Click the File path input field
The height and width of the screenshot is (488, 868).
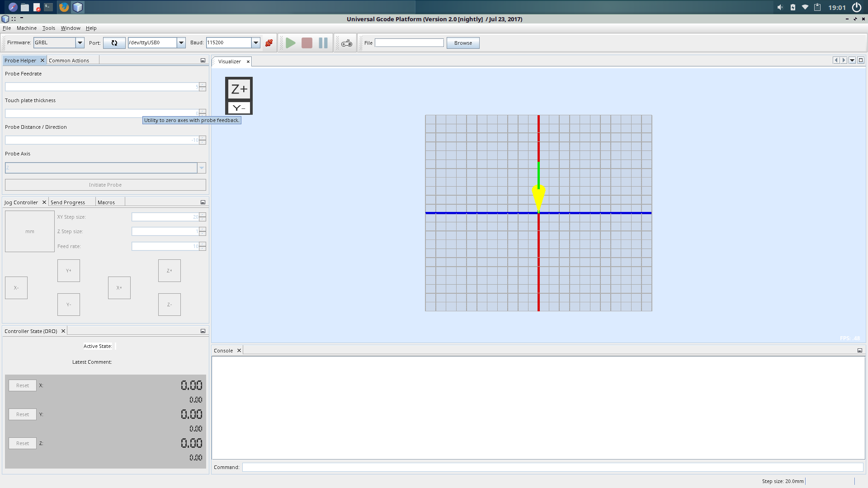[x=409, y=43]
